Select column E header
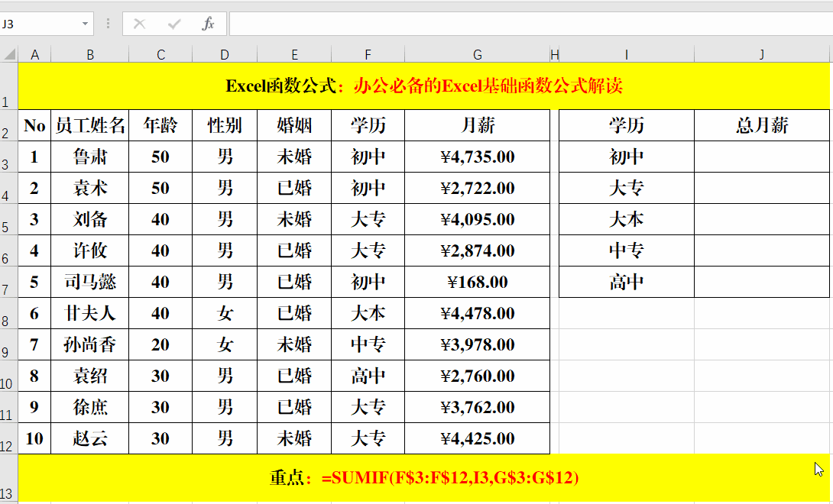833x504 pixels. 294,55
